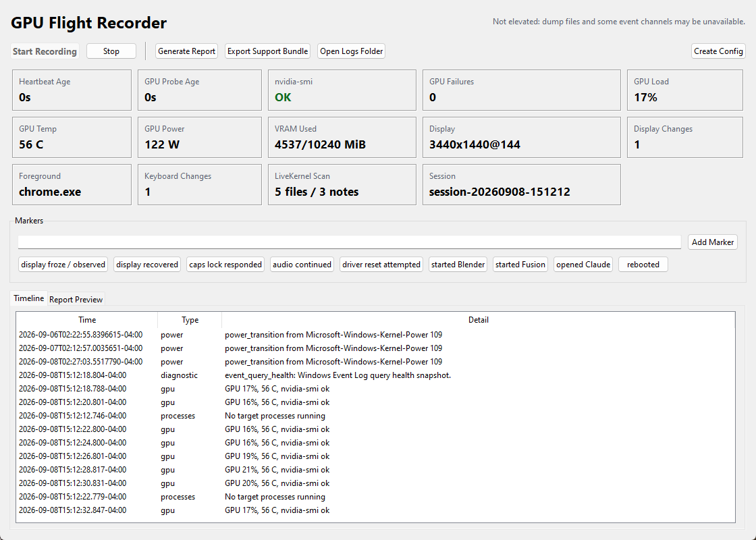Add the 'opened Claude' marker
This screenshot has height=540, width=756.
[583, 264]
